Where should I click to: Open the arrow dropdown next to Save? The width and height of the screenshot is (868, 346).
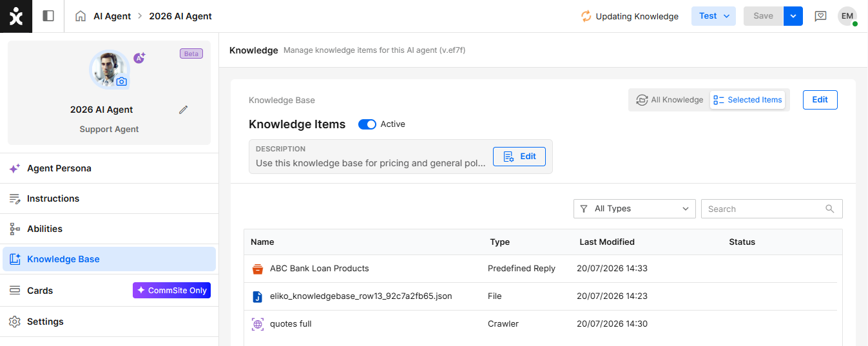793,16
